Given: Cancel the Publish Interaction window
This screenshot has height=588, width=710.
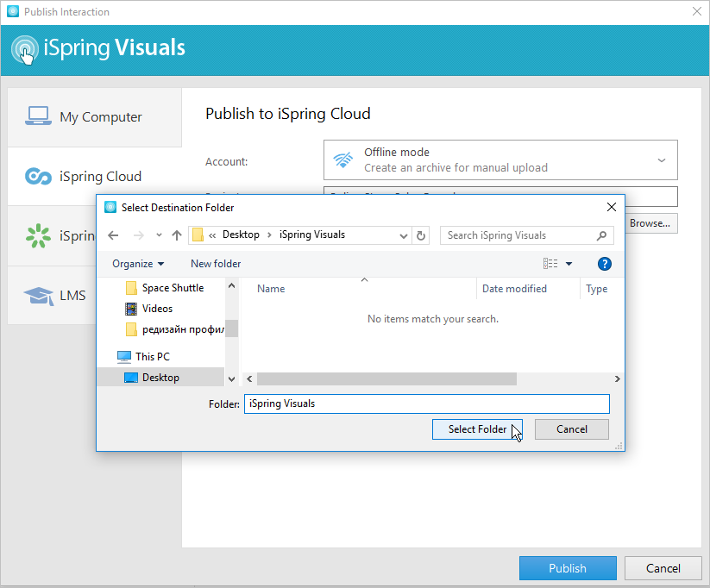Looking at the screenshot, I should (663, 568).
